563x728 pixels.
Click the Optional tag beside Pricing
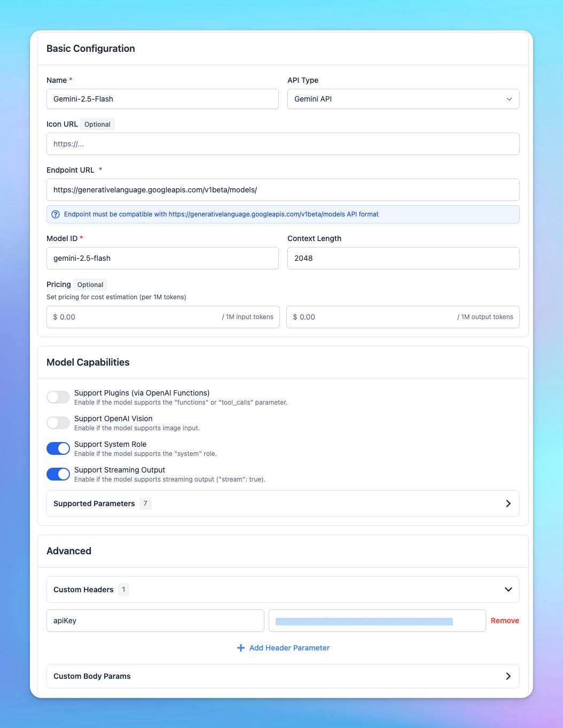pos(90,285)
